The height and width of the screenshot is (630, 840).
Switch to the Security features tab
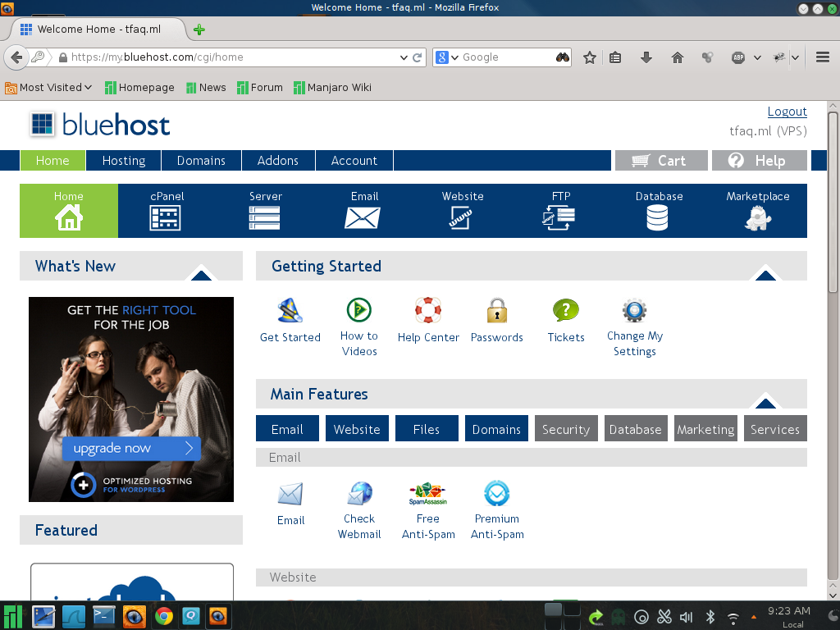(565, 429)
